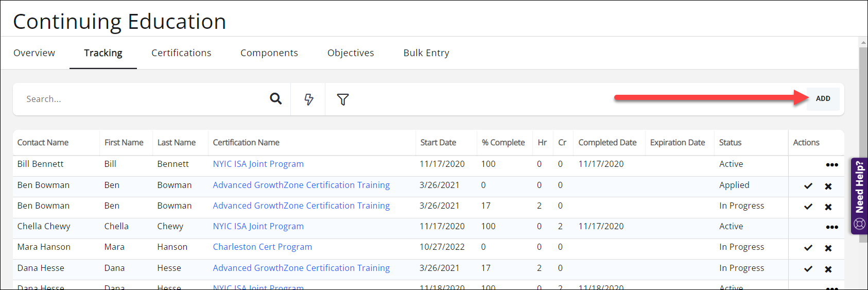
Task: Approve Ben Bowman's Applied row checkmark
Action: (x=808, y=186)
